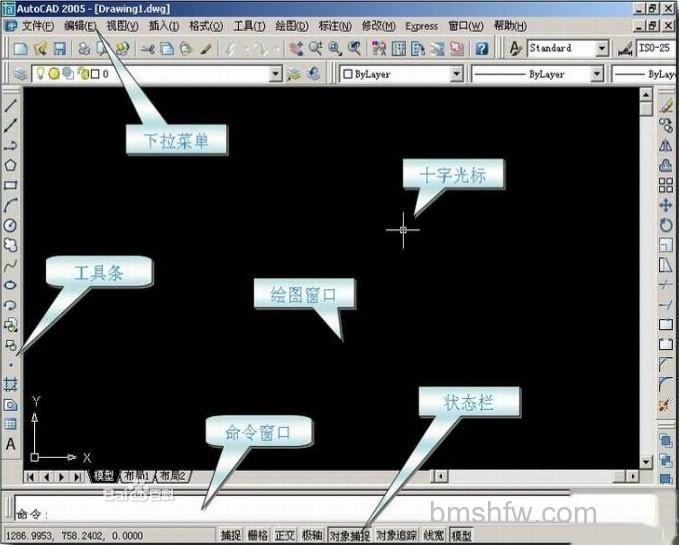
Task: Select the Move modify tool
Action: pos(666,205)
